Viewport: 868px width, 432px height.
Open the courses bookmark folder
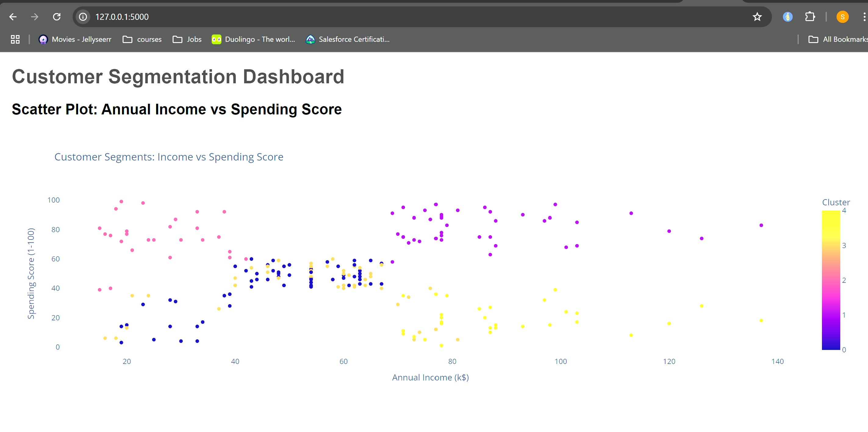[x=142, y=39]
